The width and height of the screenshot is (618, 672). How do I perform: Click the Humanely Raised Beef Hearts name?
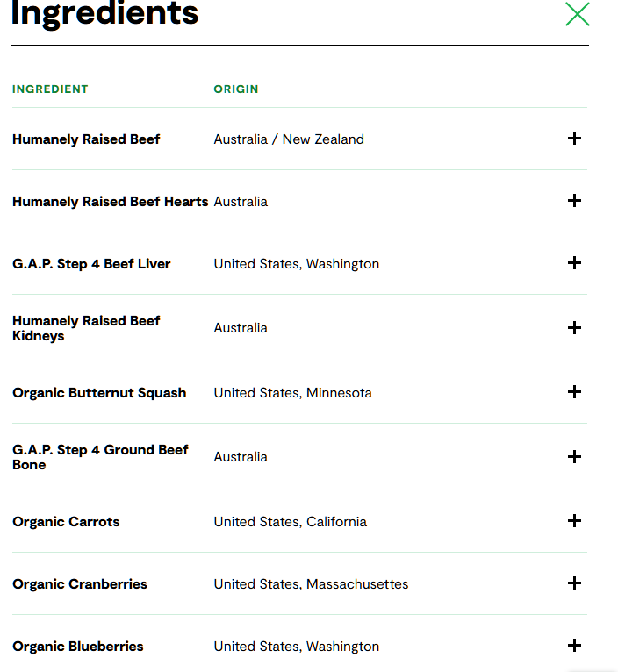[110, 202]
